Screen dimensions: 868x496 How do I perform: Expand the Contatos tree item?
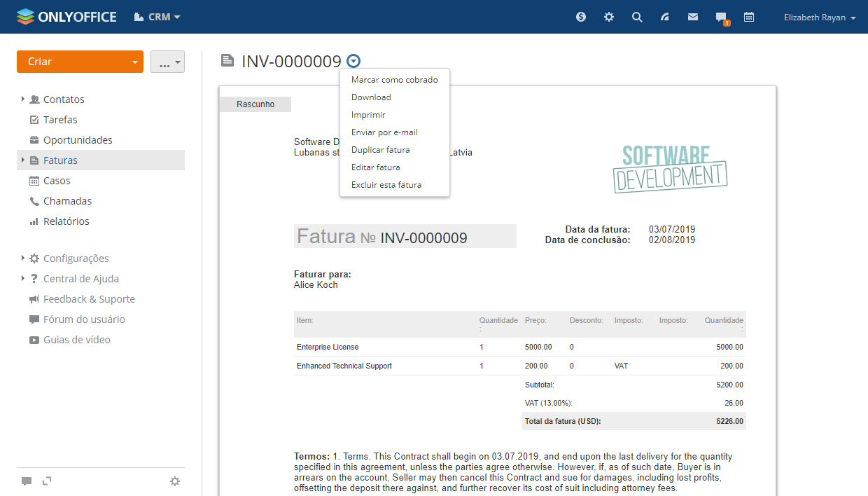[x=23, y=99]
